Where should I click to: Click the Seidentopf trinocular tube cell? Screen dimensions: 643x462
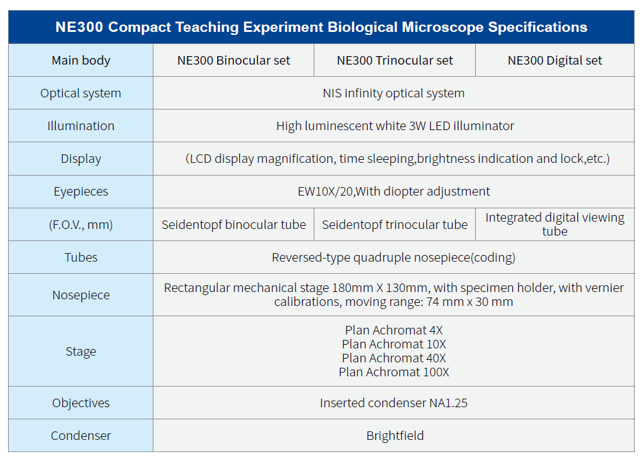click(395, 224)
